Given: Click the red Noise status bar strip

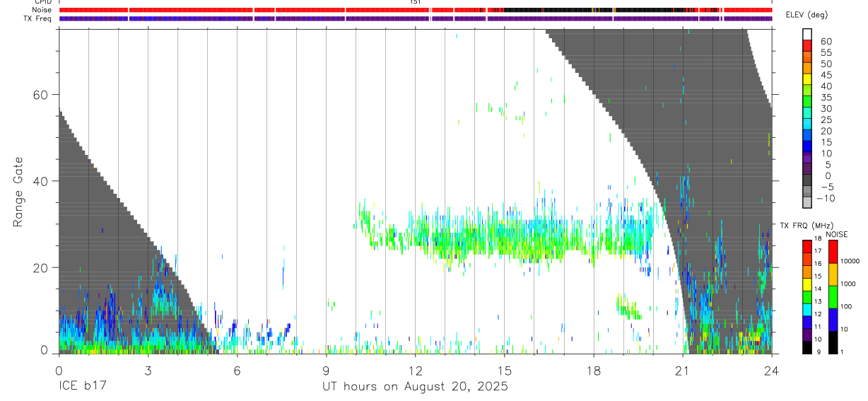Looking at the screenshot, I should coord(415,10).
